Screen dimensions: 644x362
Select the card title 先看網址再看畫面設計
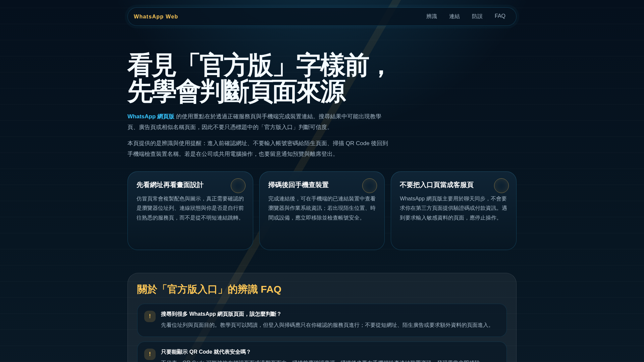click(170, 185)
